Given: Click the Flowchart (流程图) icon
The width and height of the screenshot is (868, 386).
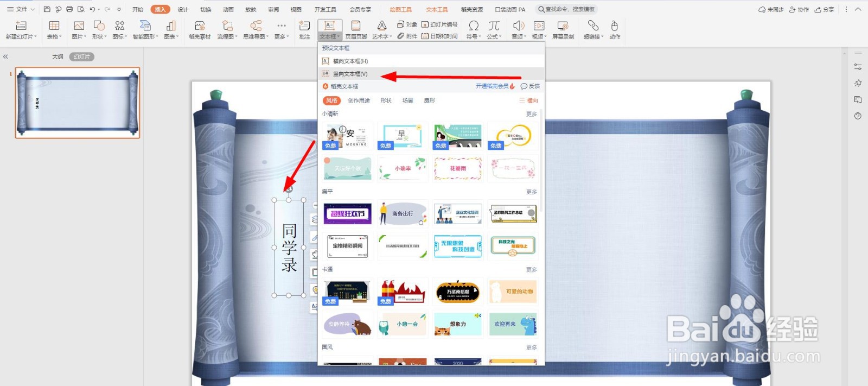Looking at the screenshot, I should tap(227, 26).
